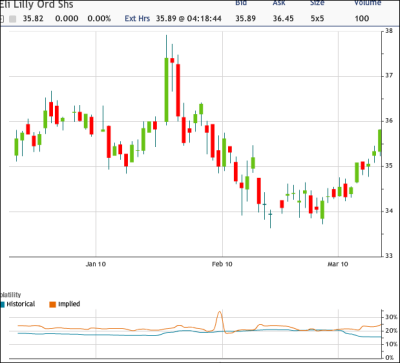Click the Historical legend label
400x363 pixels.
(x=21, y=304)
